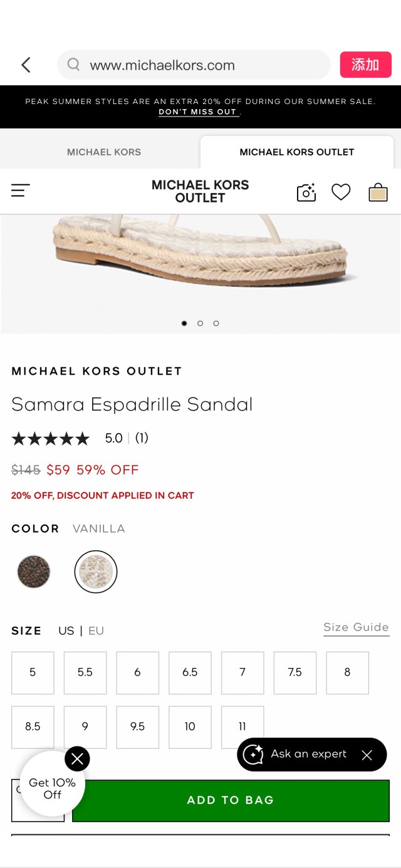Select the MICHAEL KORS OUTLET tab
Screen dimensions: 401x868
(296, 152)
